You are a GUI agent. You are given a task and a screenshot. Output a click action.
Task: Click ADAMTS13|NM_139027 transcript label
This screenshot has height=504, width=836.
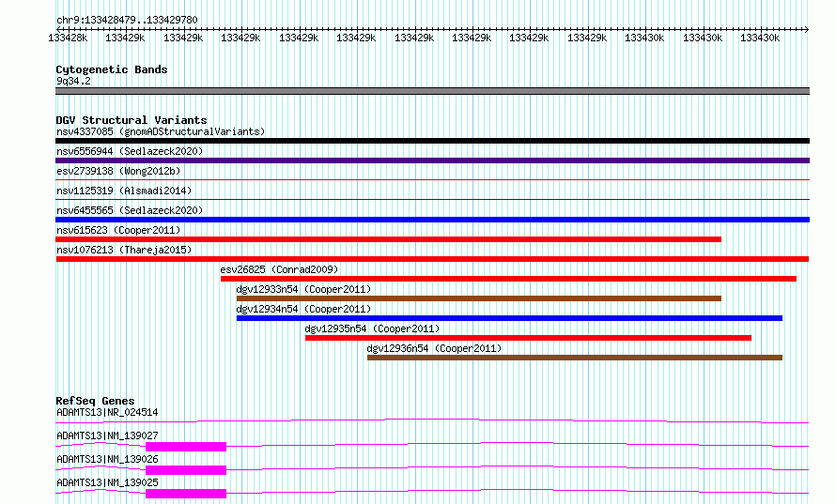coord(107,435)
